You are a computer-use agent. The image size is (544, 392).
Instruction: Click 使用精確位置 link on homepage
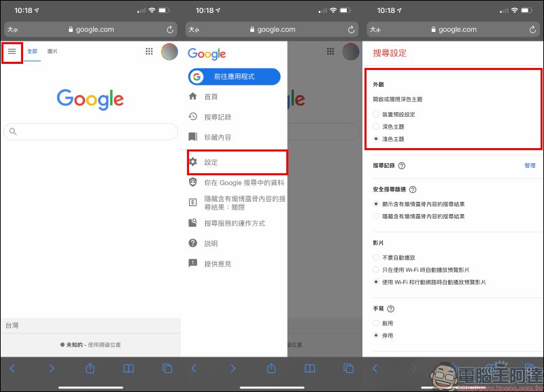[x=105, y=345]
